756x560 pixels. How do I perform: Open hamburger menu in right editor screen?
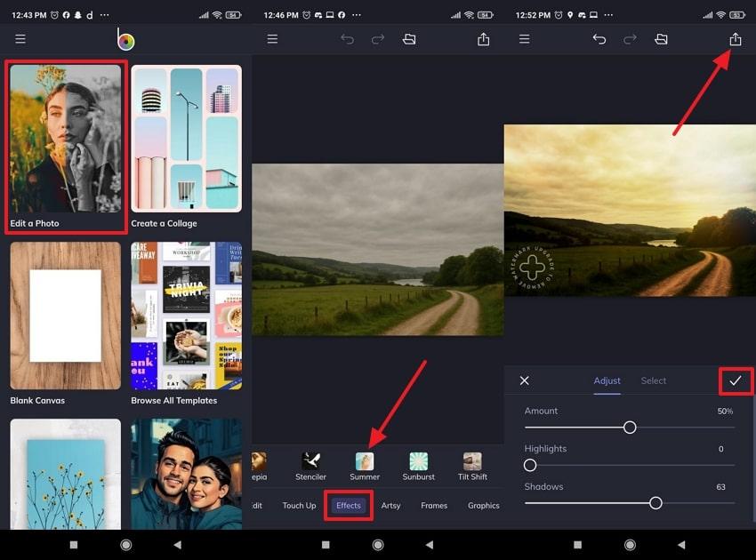pyautogui.click(x=525, y=38)
